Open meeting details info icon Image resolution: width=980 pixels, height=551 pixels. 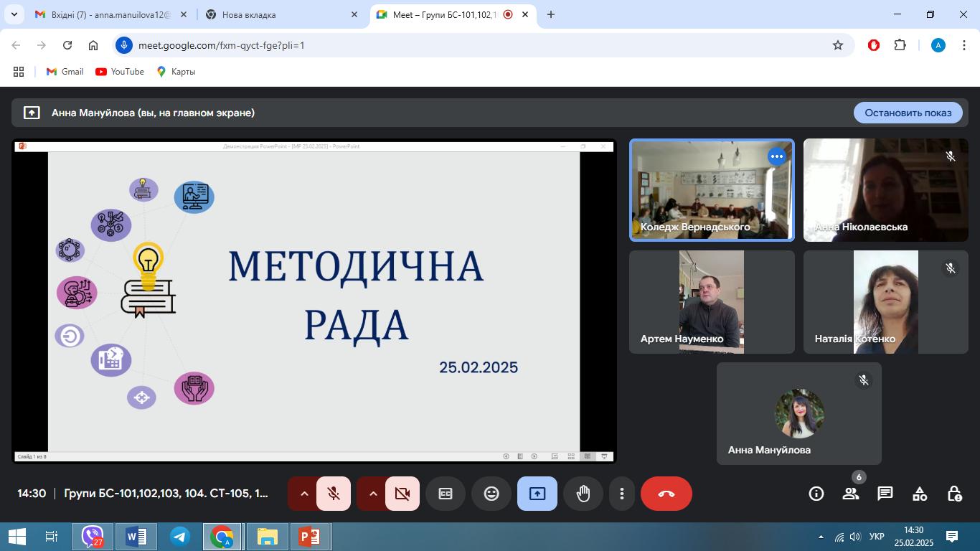pyautogui.click(x=816, y=494)
